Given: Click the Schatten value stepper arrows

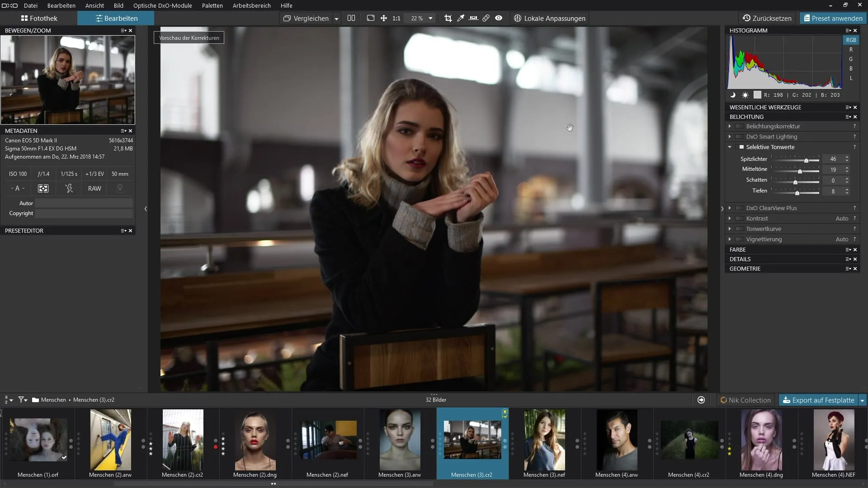Looking at the screenshot, I should (847, 180).
